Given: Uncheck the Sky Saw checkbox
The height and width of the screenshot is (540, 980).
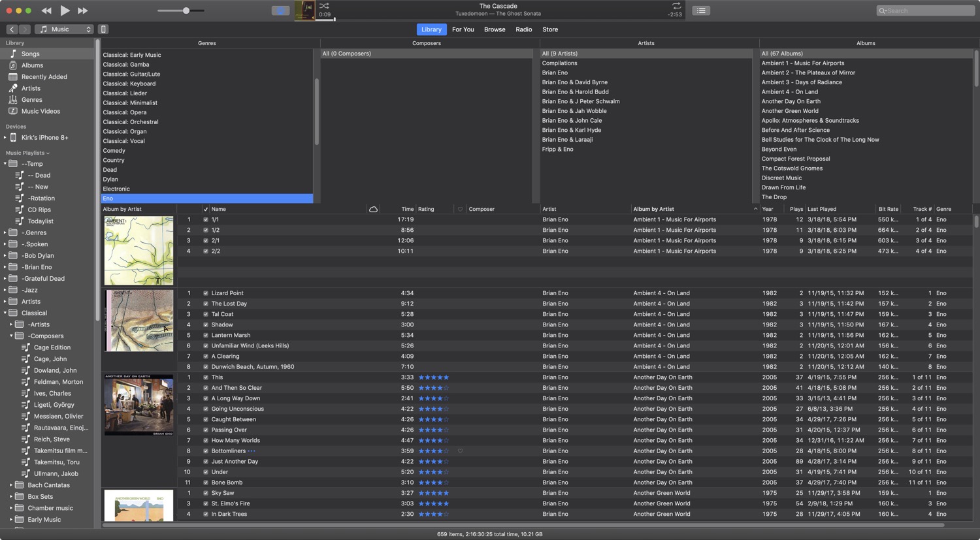Looking at the screenshot, I should click(206, 494).
